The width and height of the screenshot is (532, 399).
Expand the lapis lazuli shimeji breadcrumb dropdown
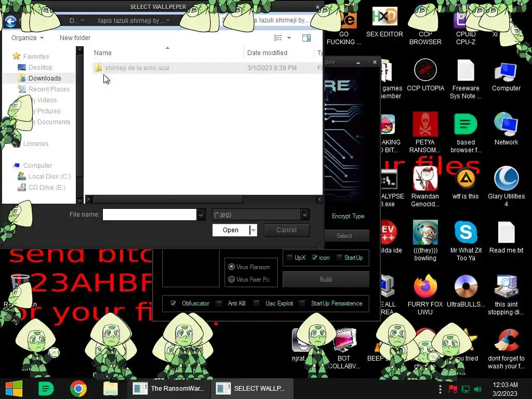pos(168,21)
